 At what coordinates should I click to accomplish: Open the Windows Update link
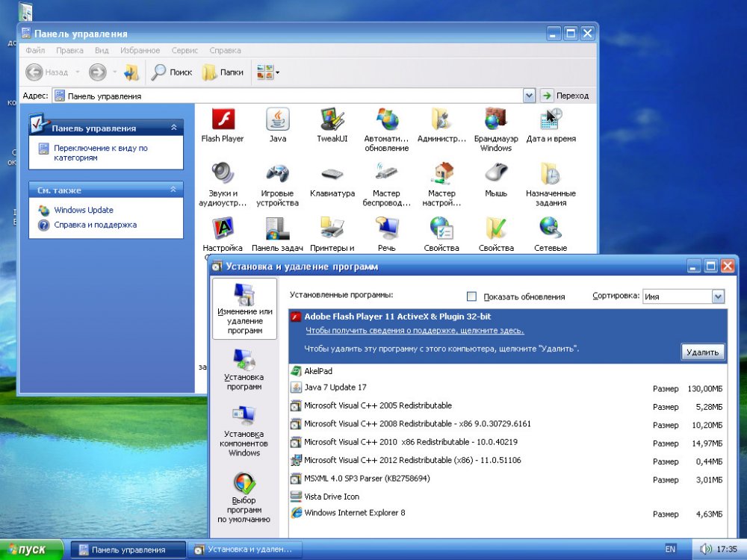coord(84,210)
